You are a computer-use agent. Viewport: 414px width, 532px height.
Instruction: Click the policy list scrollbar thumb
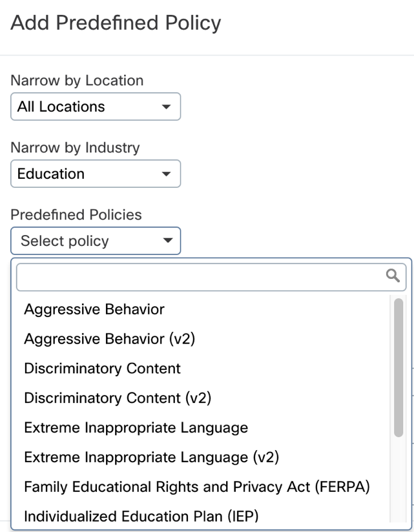[398, 368]
